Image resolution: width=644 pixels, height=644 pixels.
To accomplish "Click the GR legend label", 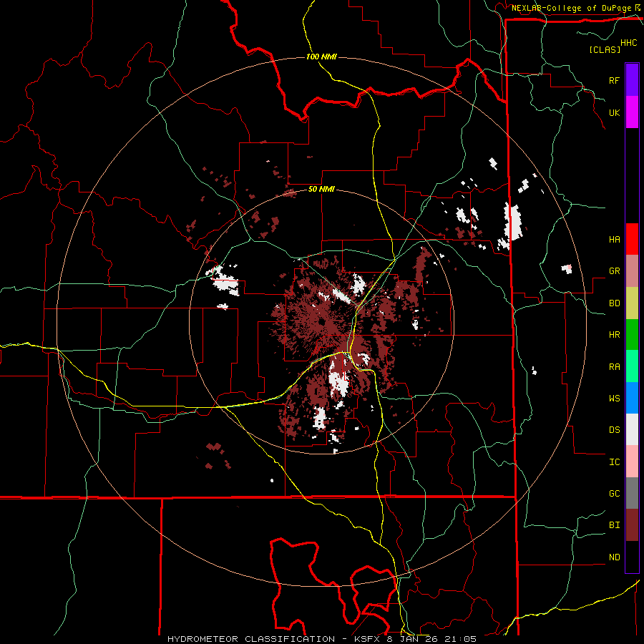I will (x=614, y=271).
